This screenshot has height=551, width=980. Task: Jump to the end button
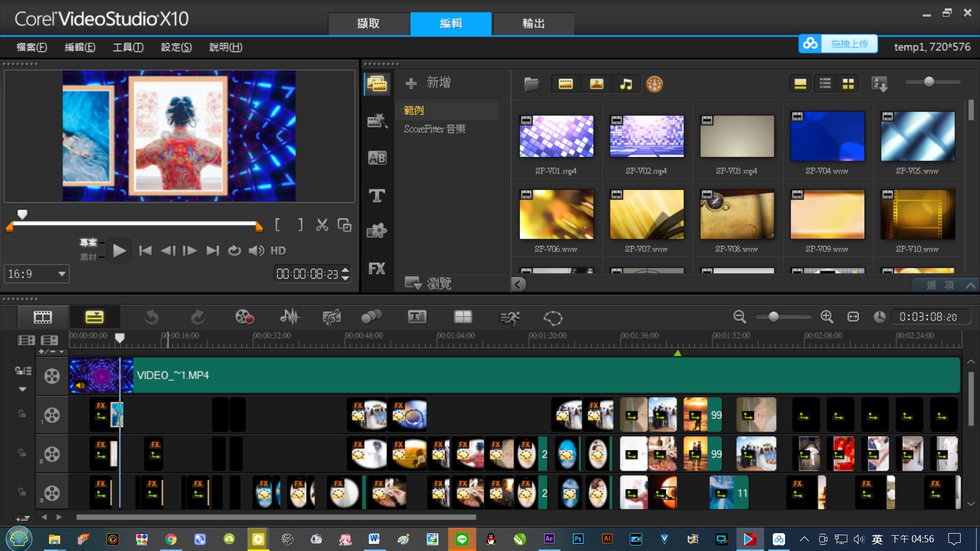coord(212,251)
